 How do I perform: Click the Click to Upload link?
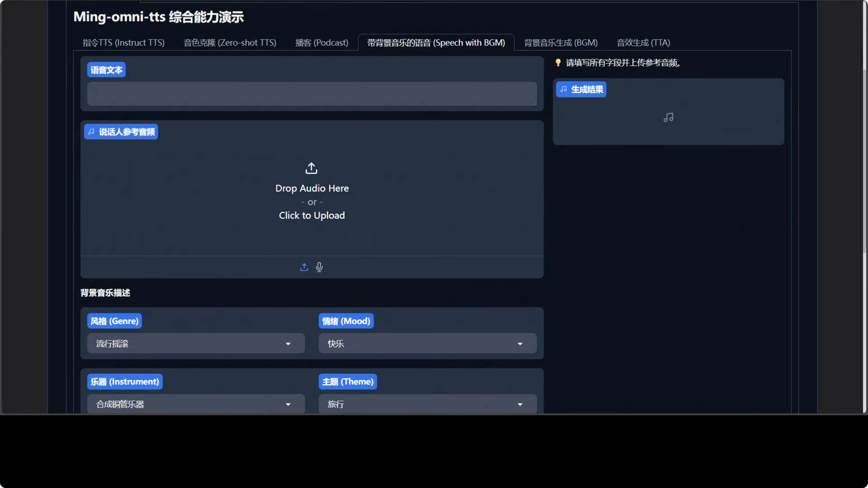312,215
